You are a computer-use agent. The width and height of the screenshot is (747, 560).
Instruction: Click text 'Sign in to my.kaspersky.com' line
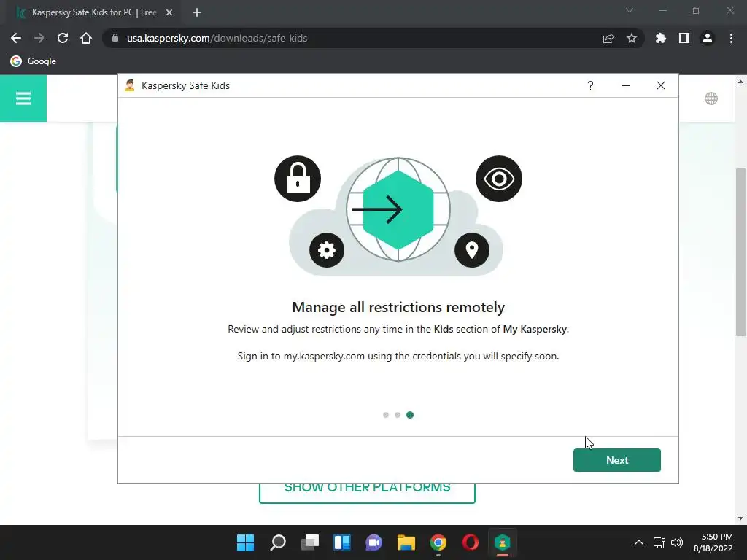coord(398,356)
